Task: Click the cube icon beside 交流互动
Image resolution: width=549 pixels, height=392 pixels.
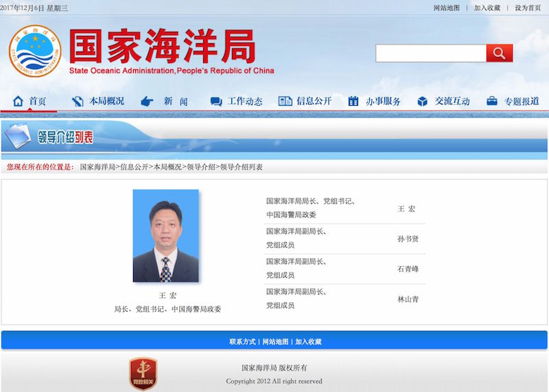Action: [x=423, y=102]
